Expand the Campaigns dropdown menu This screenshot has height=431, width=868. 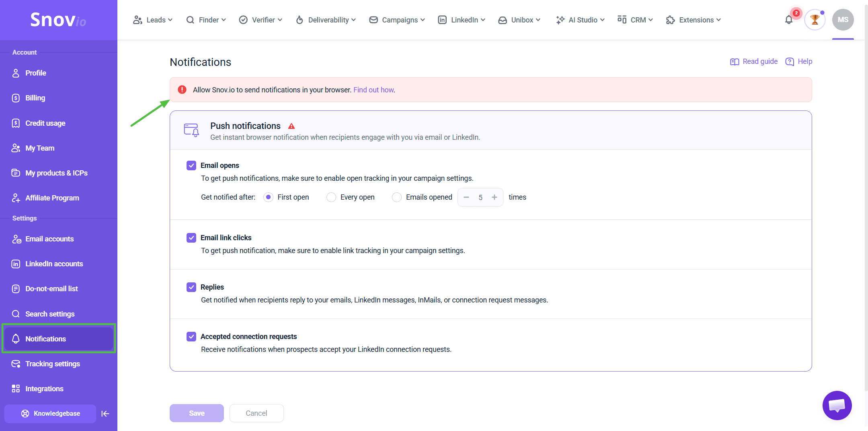click(x=397, y=20)
